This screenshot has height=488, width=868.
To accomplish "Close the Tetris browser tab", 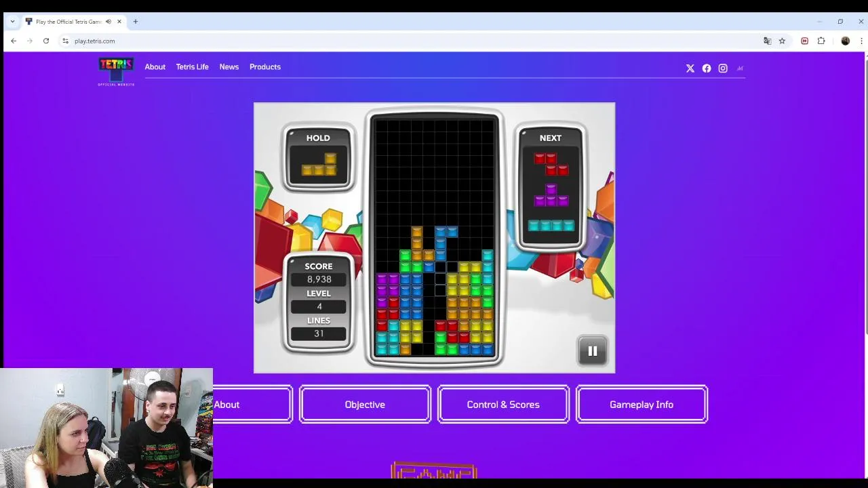I will coord(119,22).
